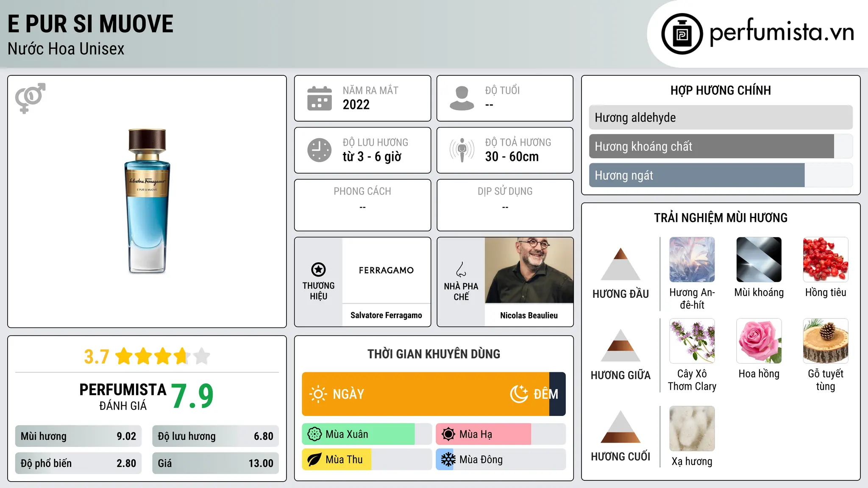Click the Độ phổ biến 2.80 score

coord(78,463)
